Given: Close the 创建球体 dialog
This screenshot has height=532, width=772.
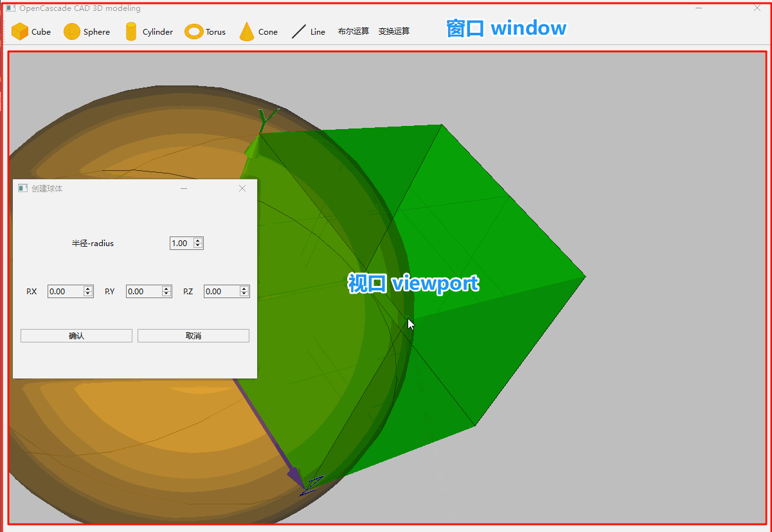Looking at the screenshot, I should coord(242,188).
